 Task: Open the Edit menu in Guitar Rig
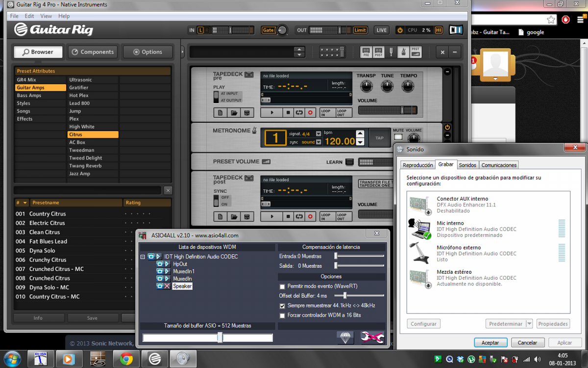pyautogui.click(x=29, y=16)
